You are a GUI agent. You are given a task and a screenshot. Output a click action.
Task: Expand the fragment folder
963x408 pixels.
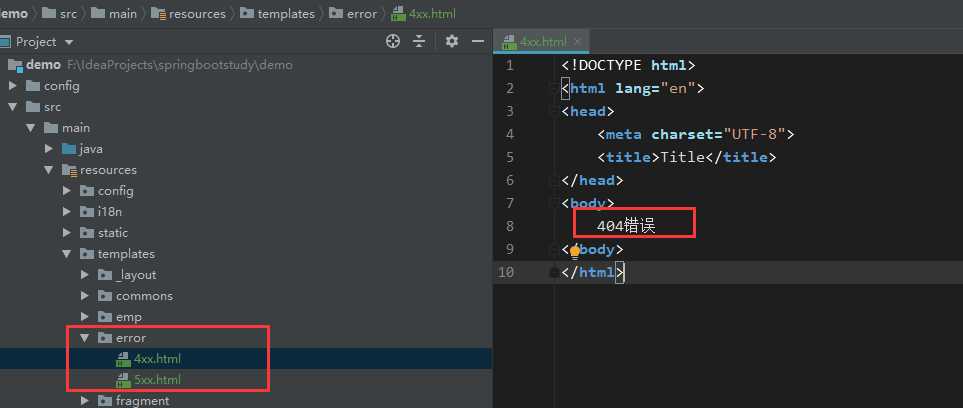(86, 401)
